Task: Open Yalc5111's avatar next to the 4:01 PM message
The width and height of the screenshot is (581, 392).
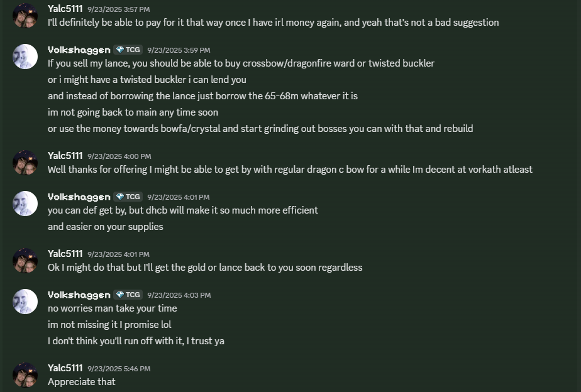Action: 25,261
